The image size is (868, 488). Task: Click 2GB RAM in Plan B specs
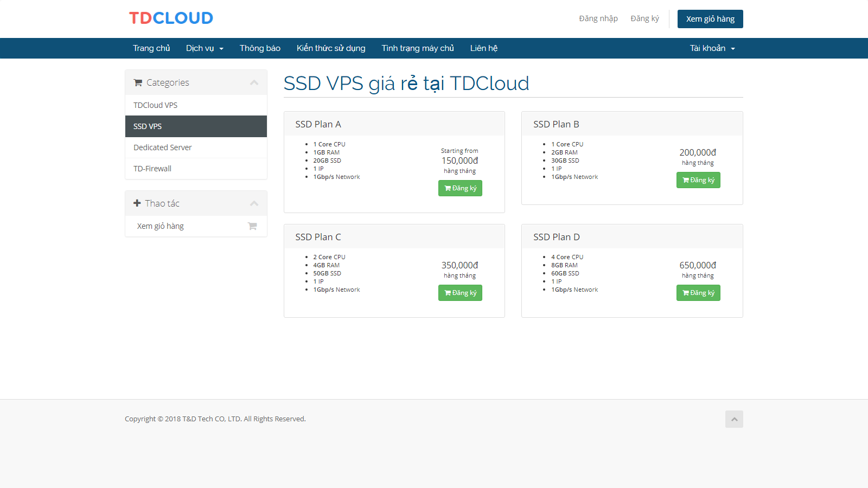(564, 152)
